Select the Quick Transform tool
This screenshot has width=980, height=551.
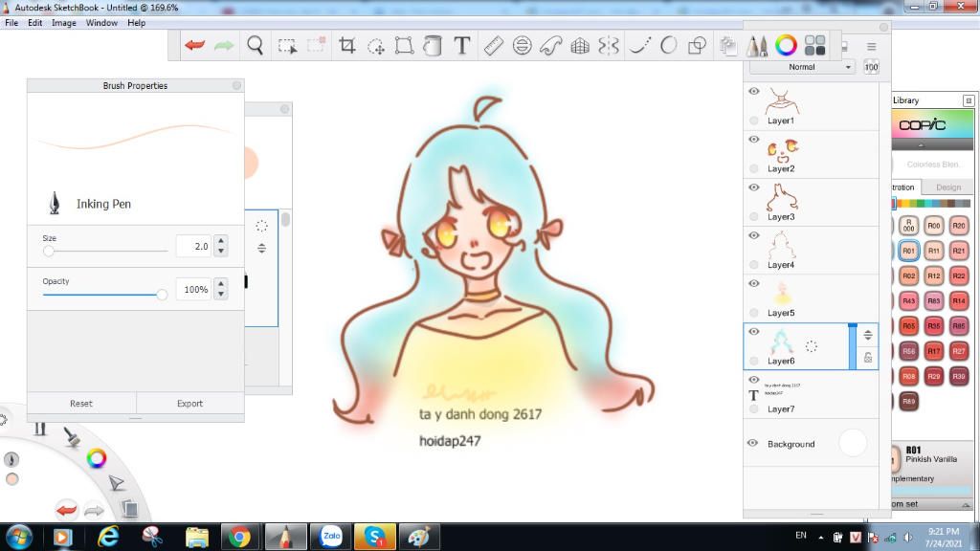375,46
